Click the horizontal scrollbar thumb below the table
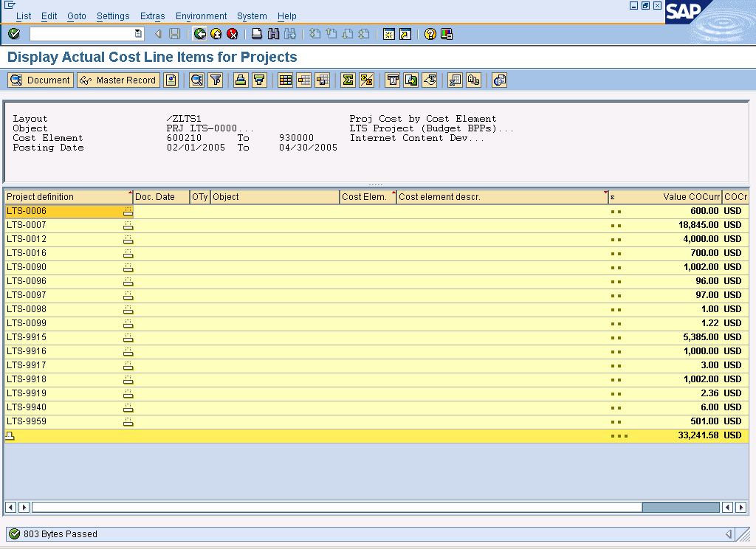 pos(680,507)
